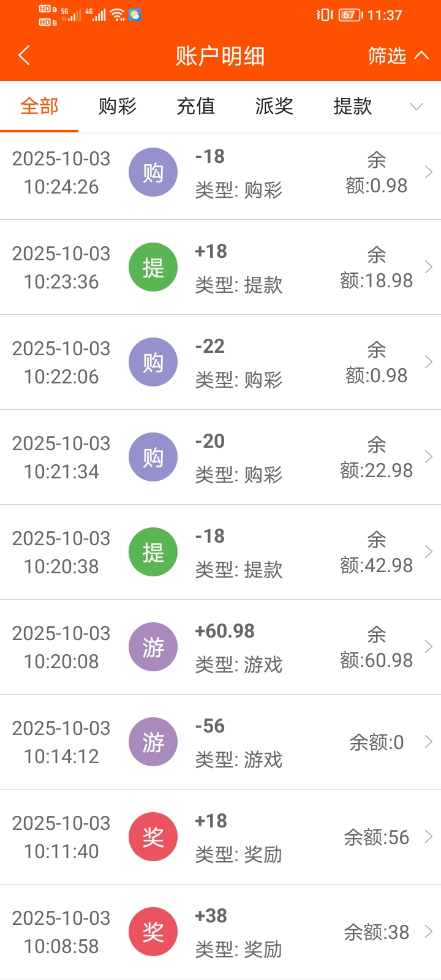
Task: Show the 全部 transactions tab
Action: (x=39, y=107)
